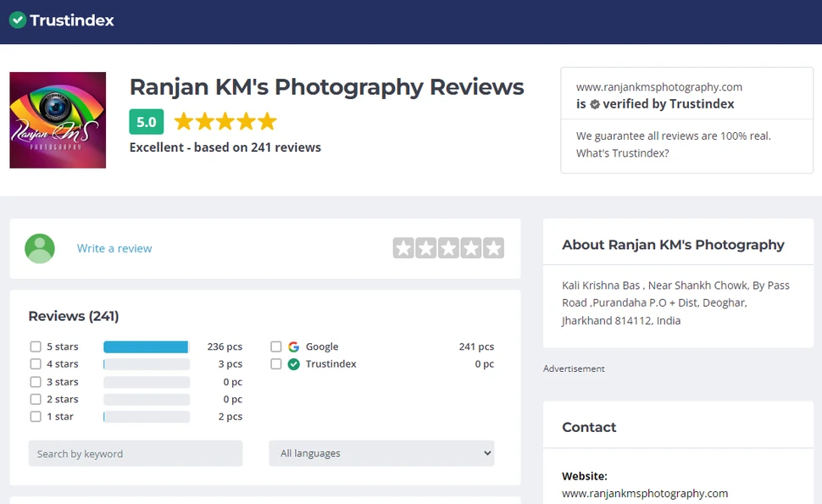
Task: Click the '0 pc' Trustindex count
Action: (485, 364)
